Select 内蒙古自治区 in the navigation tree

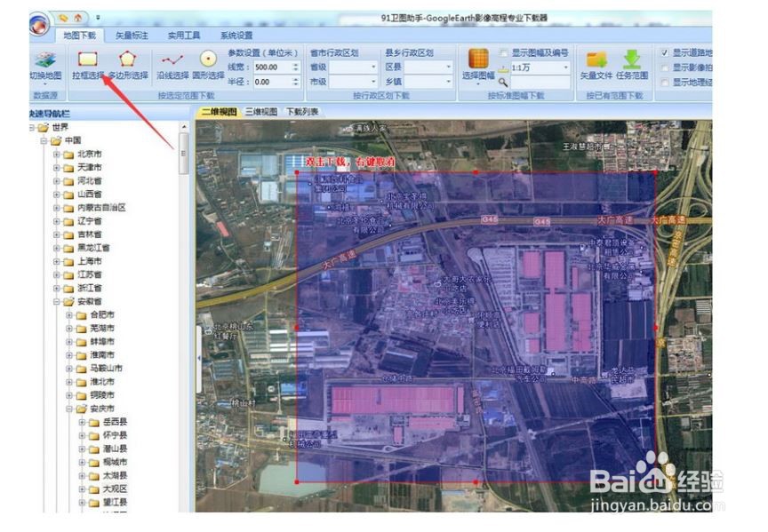[x=101, y=208]
